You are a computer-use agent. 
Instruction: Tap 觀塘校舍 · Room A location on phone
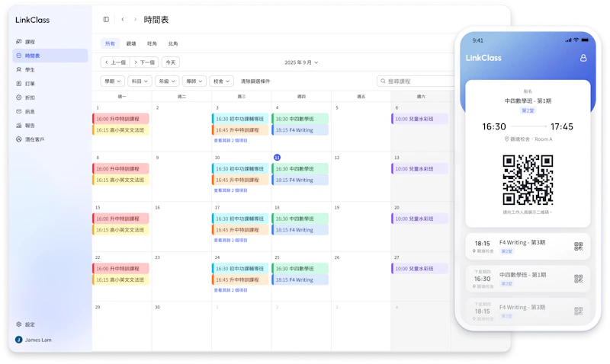click(x=528, y=139)
